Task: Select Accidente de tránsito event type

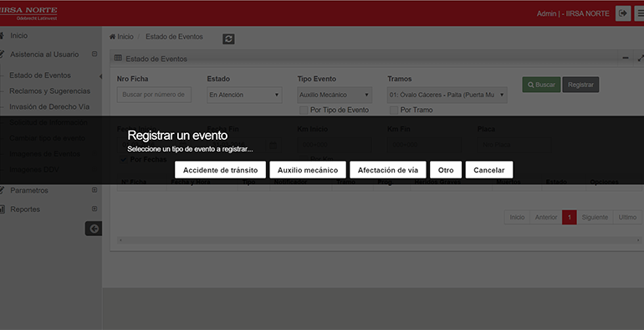Action: coord(220,169)
